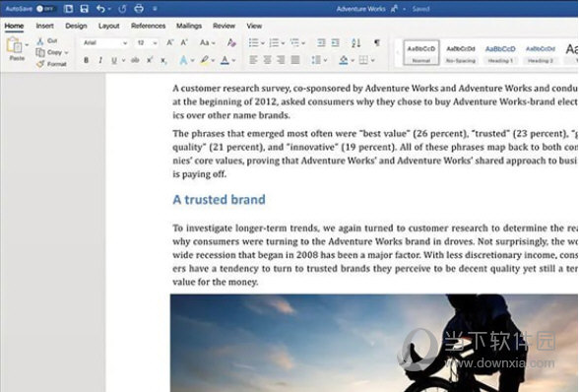The height and width of the screenshot is (392, 579).
Task: Click the Line Spacing icon
Action: (316, 60)
